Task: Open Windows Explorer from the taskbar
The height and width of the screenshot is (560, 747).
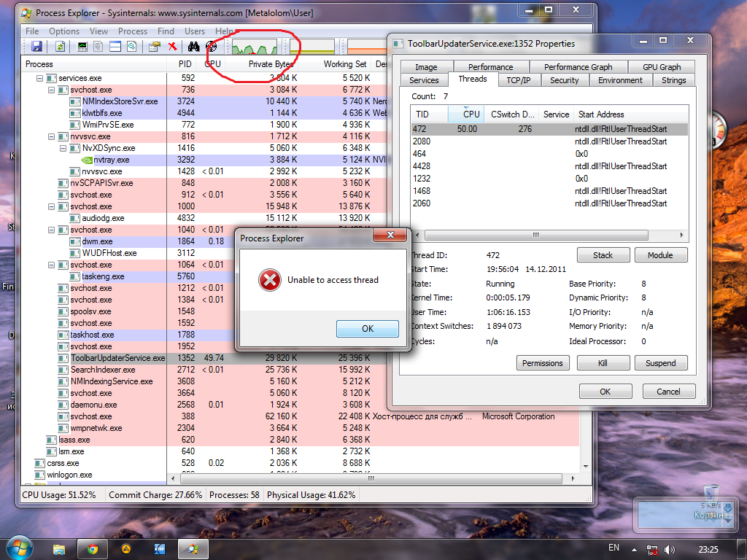Action: tap(58, 550)
